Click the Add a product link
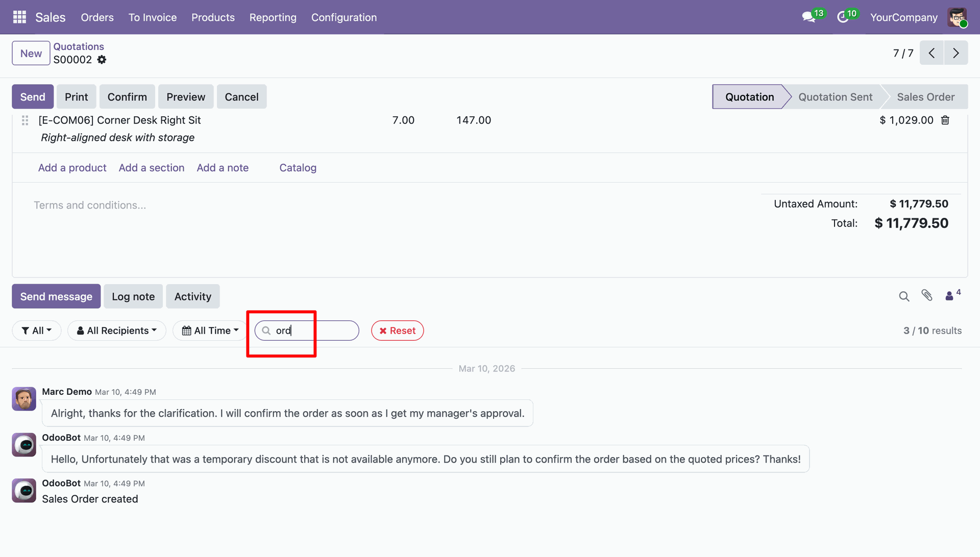The image size is (980, 557). coord(72,168)
